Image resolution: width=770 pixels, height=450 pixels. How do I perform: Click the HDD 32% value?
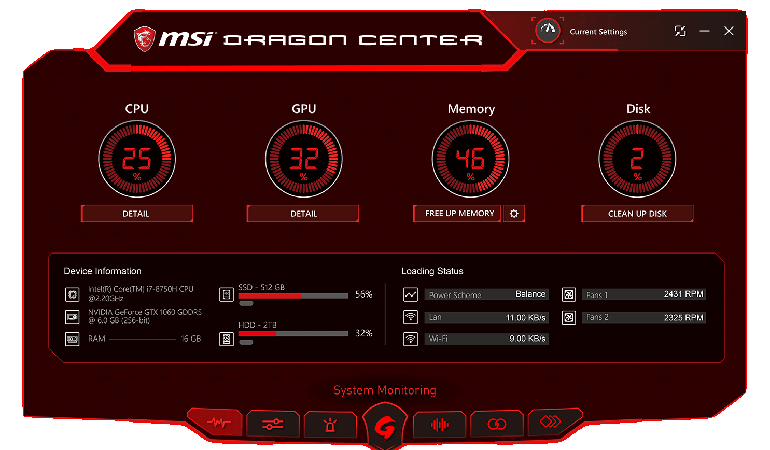tap(363, 333)
